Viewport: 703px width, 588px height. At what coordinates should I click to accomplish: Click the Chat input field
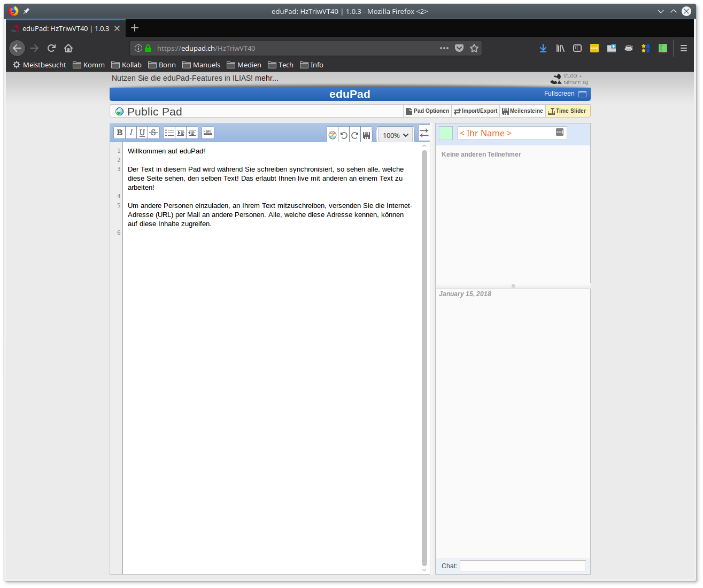tap(523, 566)
